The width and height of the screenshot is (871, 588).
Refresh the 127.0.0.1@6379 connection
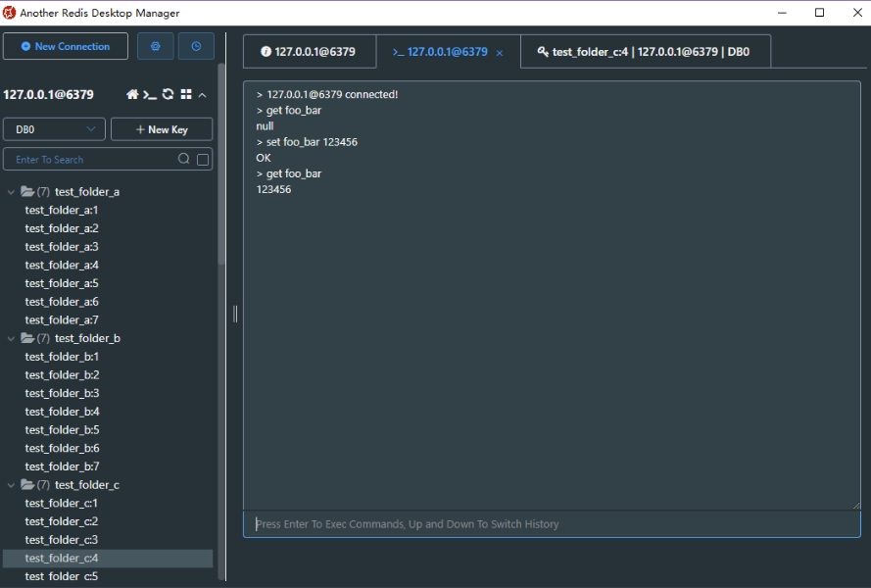(168, 94)
